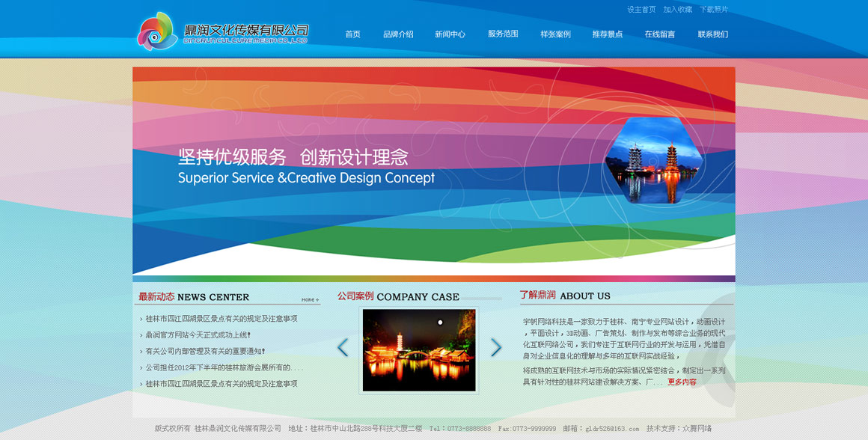
Task: Open the night scene thumbnail in Company Case
Action: (x=419, y=349)
